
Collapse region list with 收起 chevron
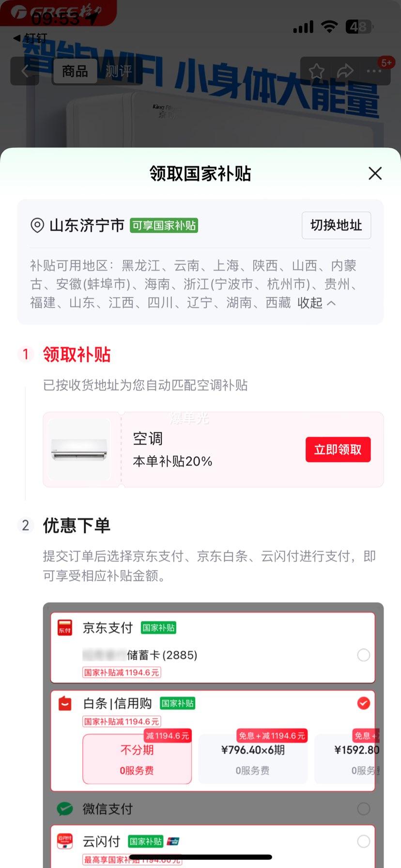[x=317, y=303]
